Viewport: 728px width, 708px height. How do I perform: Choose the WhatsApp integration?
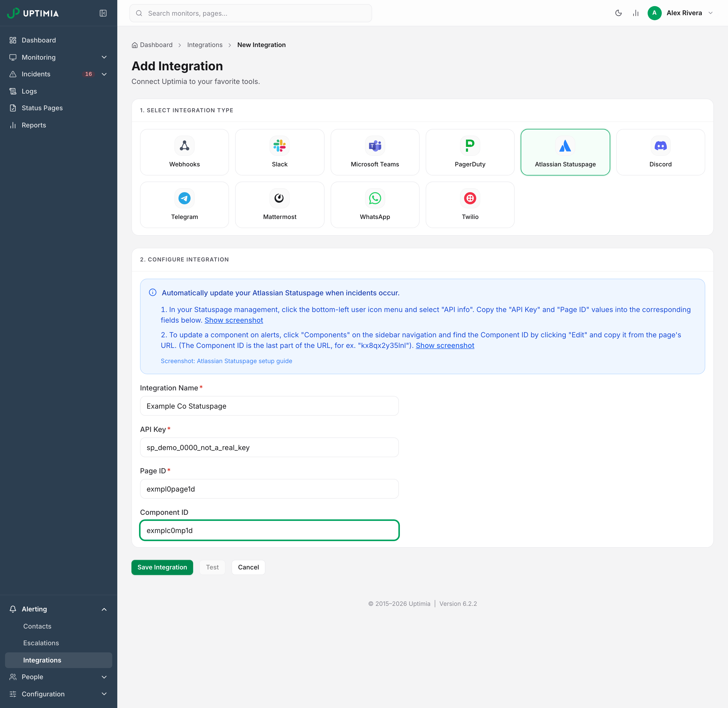(x=375, y=205)
